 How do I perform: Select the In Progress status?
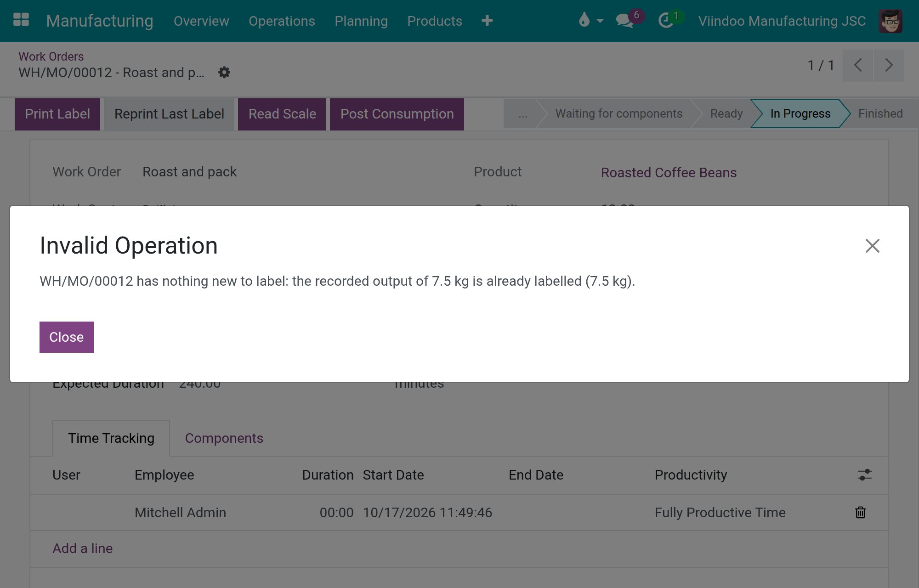point(800,113)
